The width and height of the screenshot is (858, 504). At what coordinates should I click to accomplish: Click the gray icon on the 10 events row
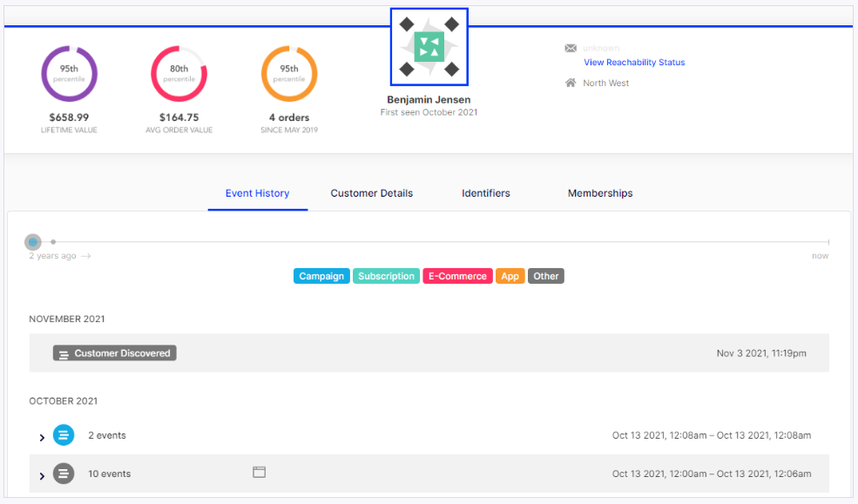click(63, 474)
